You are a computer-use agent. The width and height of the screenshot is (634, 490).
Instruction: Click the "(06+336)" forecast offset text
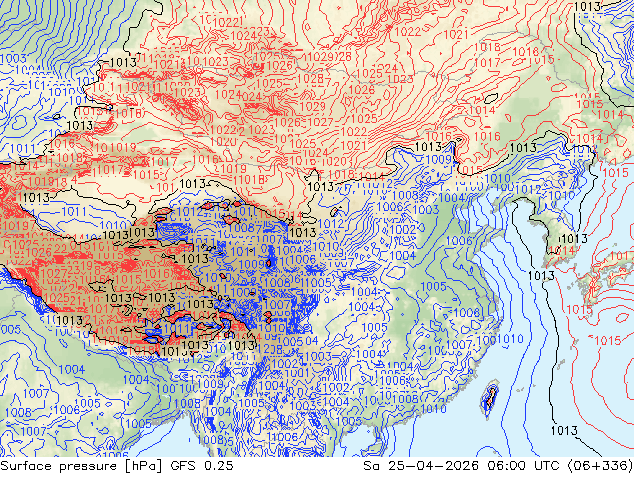click(600, 466)
